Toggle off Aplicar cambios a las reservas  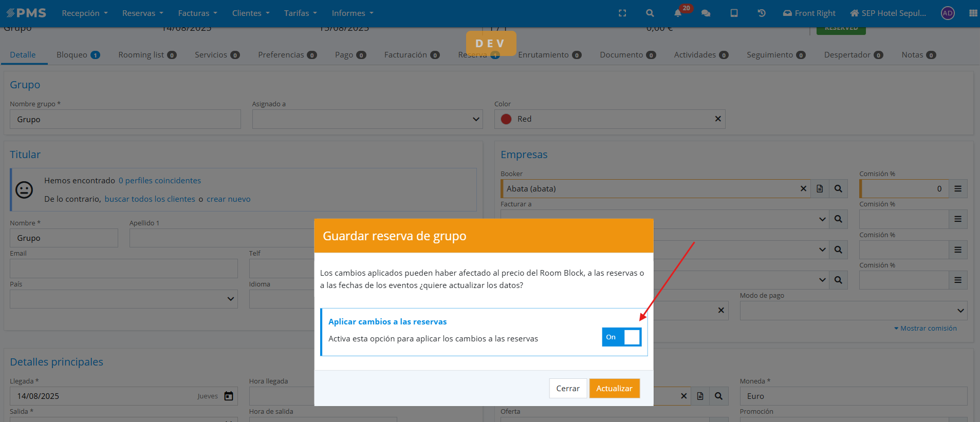click(x=622, y=337)
